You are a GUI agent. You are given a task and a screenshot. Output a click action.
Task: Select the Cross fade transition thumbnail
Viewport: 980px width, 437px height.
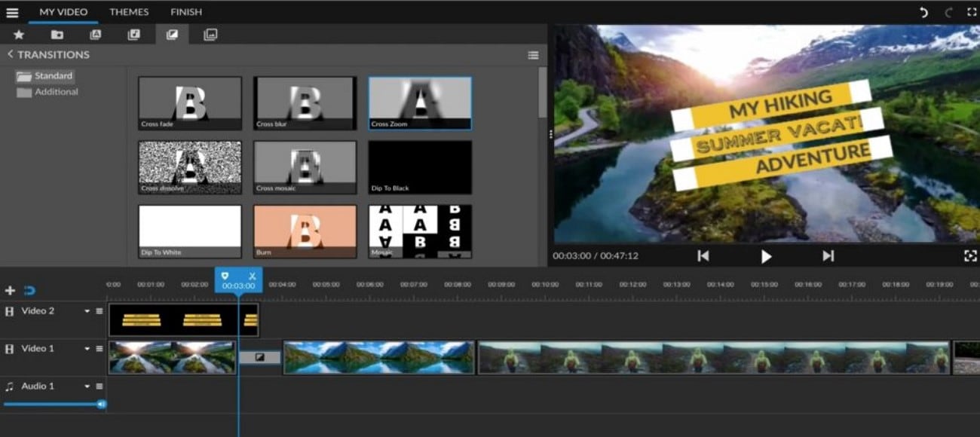pos(190,103)
